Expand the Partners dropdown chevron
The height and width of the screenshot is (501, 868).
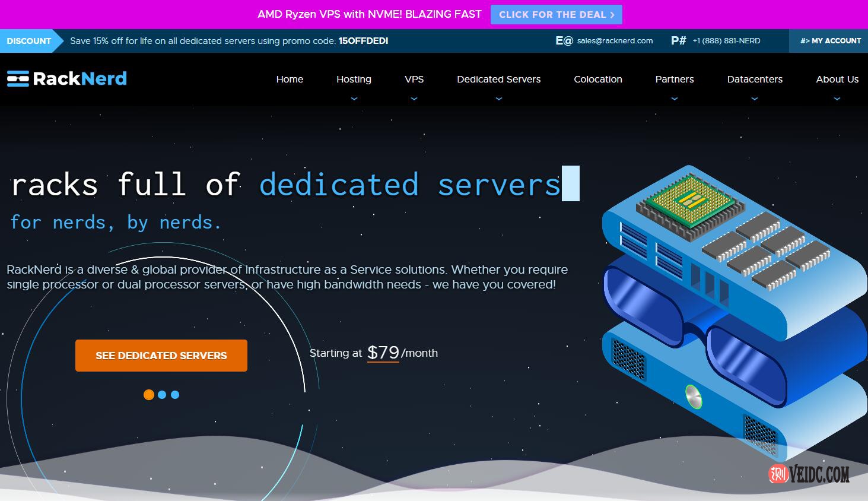(675, 99)
